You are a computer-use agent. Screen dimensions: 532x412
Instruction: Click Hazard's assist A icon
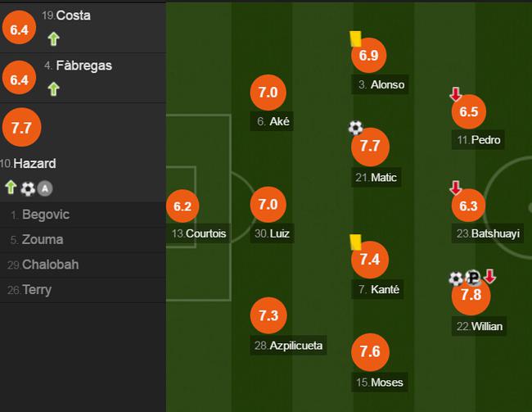click(x=45, y=188)
